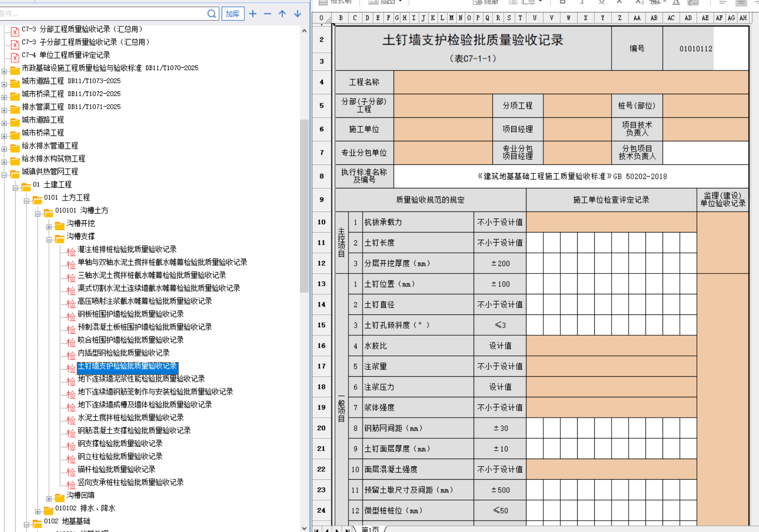Expand the 沟槽开挖 tree node
The width and height of the screenshot is (759, 532).
pyautogui.click(x=49, y=227)
